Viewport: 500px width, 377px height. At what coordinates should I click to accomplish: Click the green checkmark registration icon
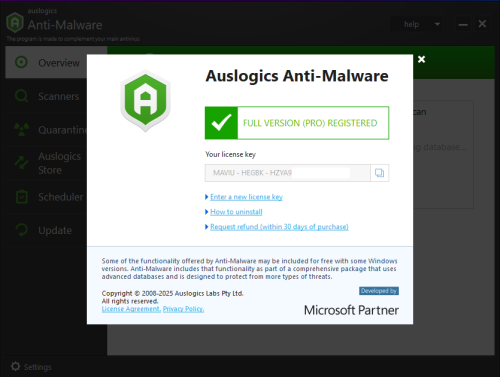pyautogui.click(x=221, y=123)
